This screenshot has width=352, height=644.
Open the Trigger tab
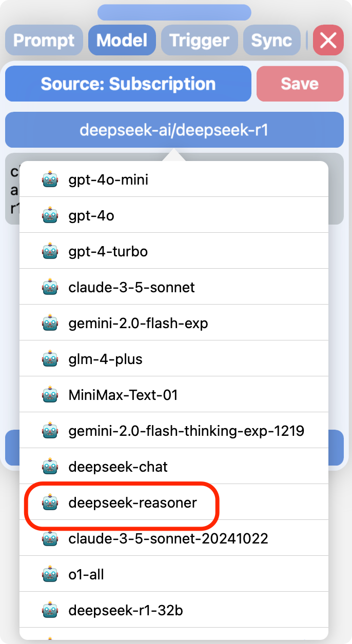pos(200,40)
